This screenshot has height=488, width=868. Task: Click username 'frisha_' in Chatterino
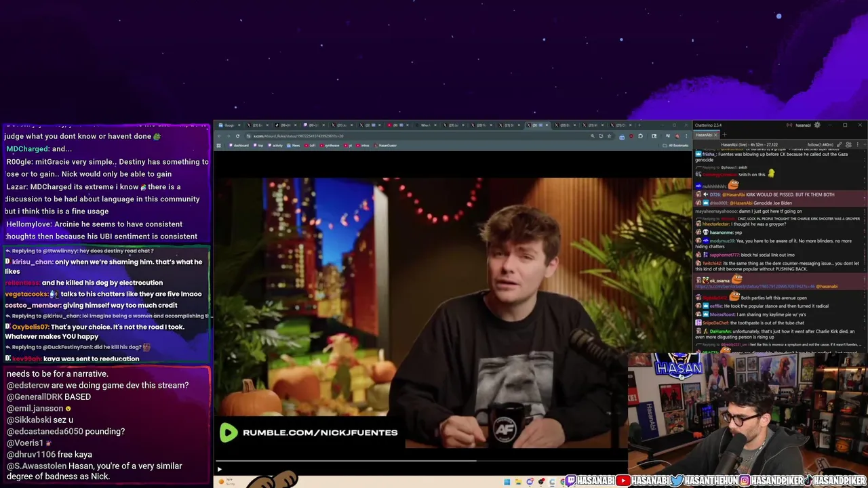pos(708,154)
